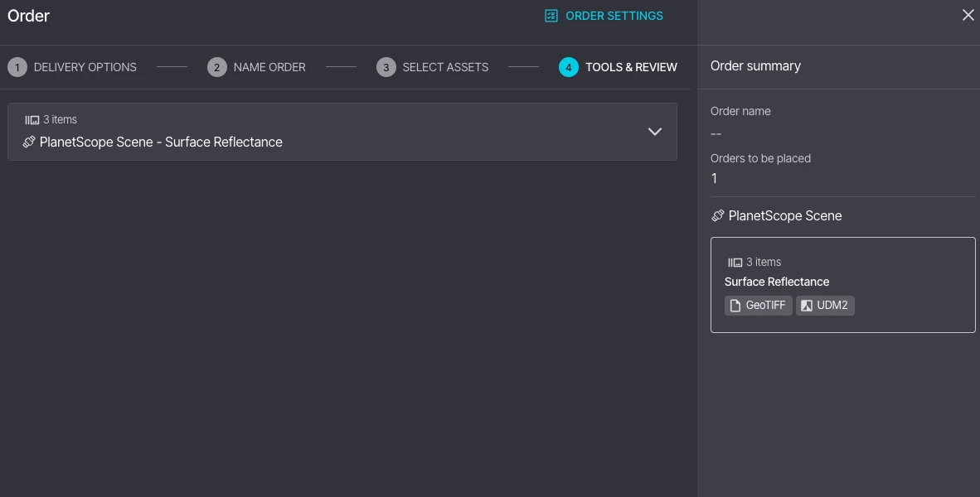Open the PlanetScope Scene - Surface Reflectance row

pyautogui.click(x=342, y=132)
